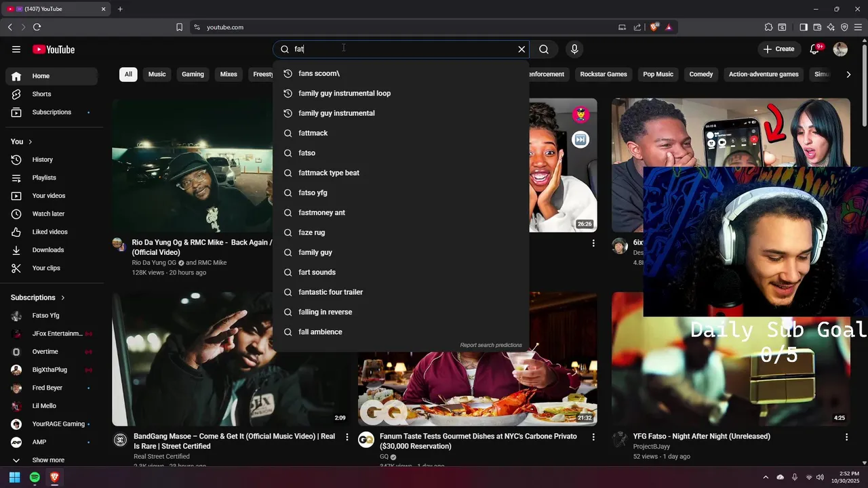Viewport: 868px width, 488px height.
Task: Open the notifications bell
Action: tap(814, 49)
